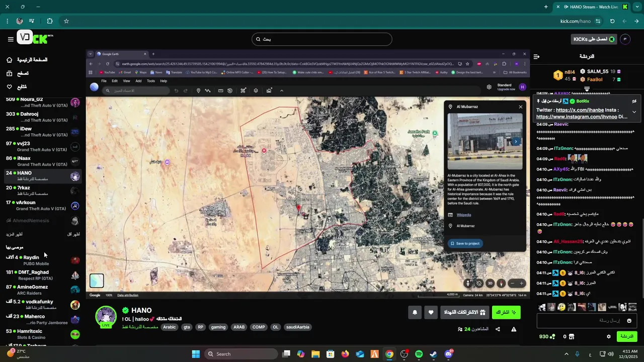Open Noura_G2 channel in sidebar
Screen dimensions: 644x362
(43, 103)
